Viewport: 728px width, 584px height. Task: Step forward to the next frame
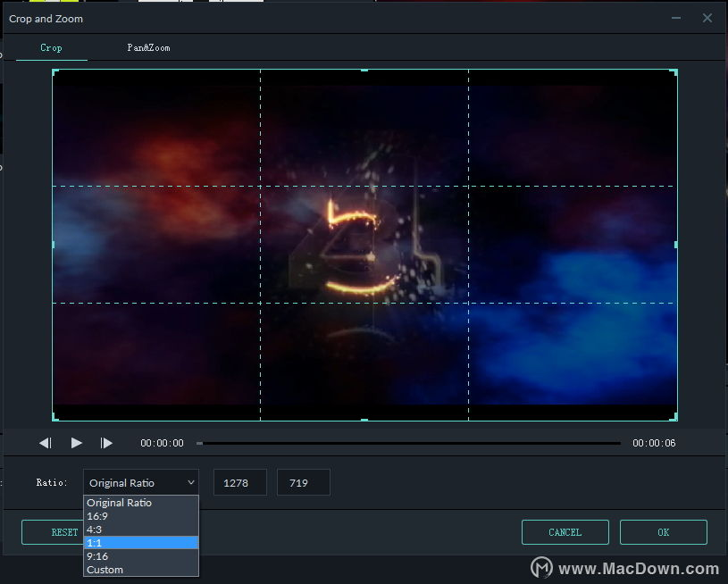point(106,443)
